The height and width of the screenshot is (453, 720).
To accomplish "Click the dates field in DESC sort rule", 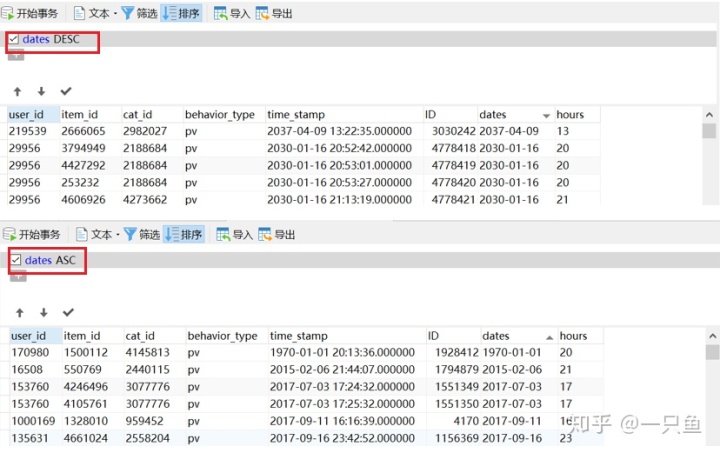I will [x=36, y=39].
